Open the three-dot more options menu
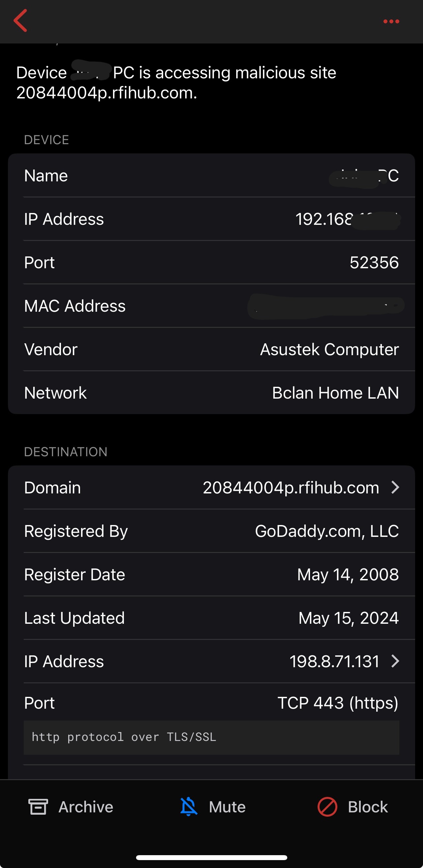This screenshot has width=423, height=868. coord(391,22)
